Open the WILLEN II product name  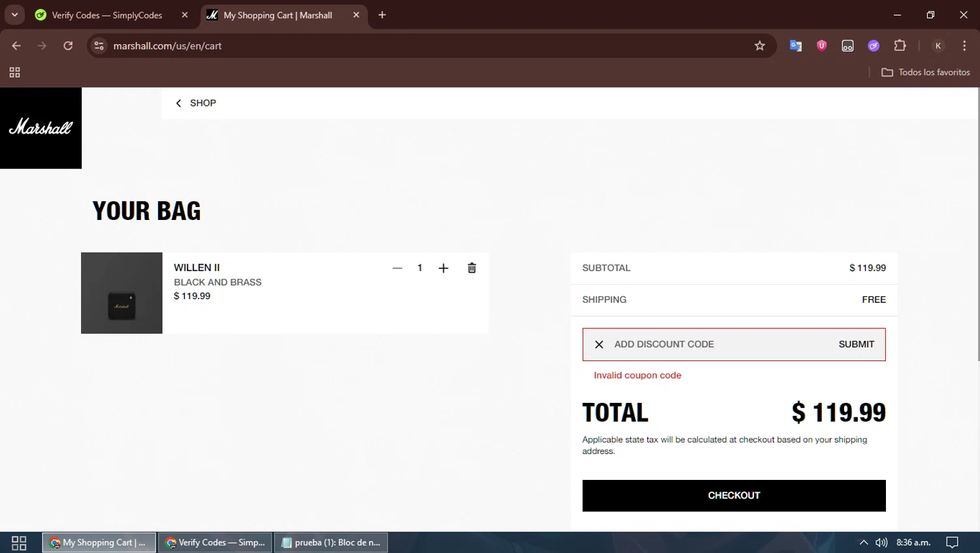pyautogui.click(x=197, y=268)
